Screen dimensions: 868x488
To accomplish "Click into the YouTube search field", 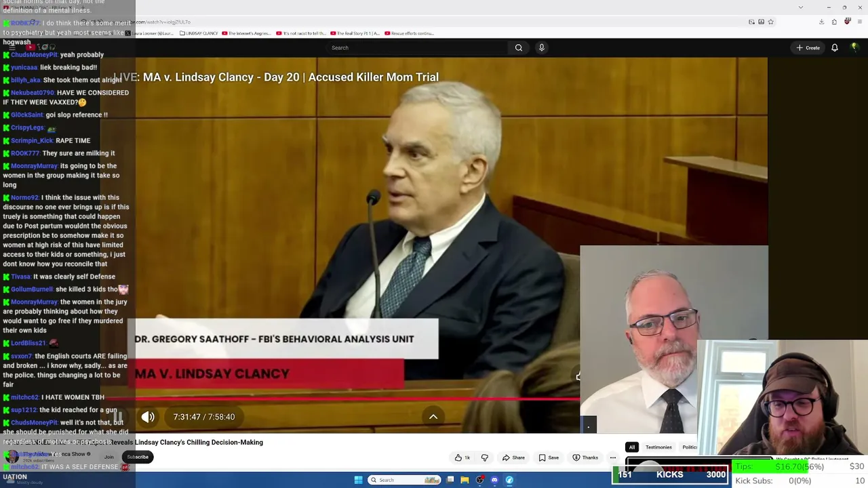I will 416,47.
